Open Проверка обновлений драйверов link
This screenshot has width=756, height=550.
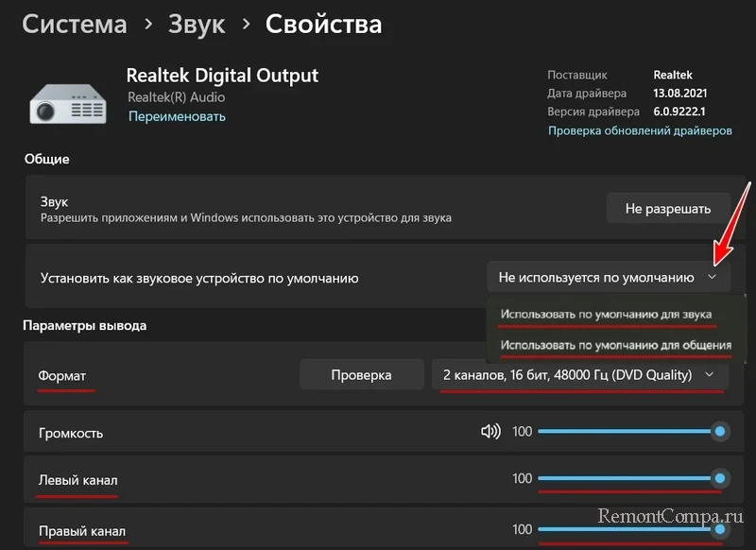click(640, 130)
